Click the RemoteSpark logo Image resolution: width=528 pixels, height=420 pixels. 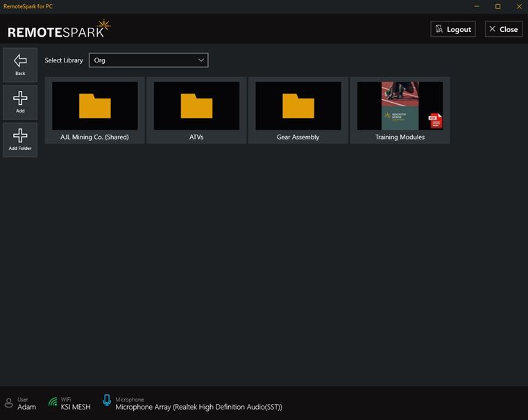[x=59, y=28]
